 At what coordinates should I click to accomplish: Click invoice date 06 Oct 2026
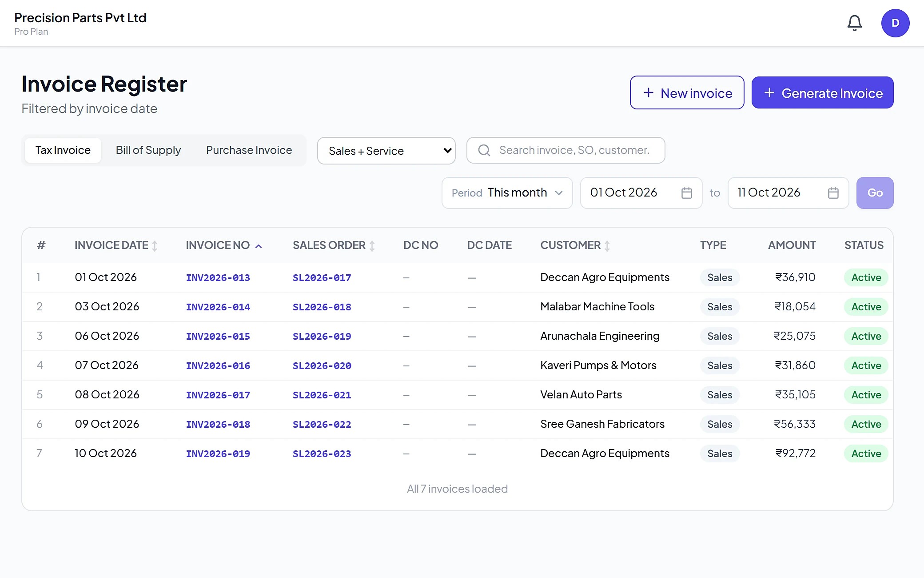point(107,336)
